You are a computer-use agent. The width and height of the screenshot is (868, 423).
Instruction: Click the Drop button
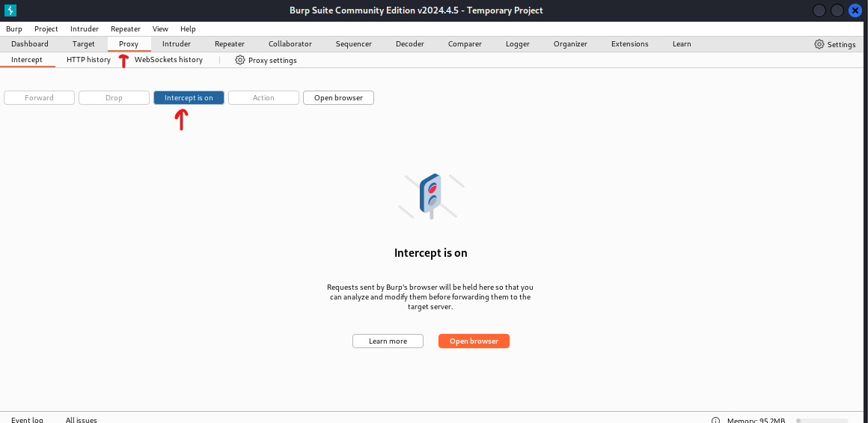[114, 97]
